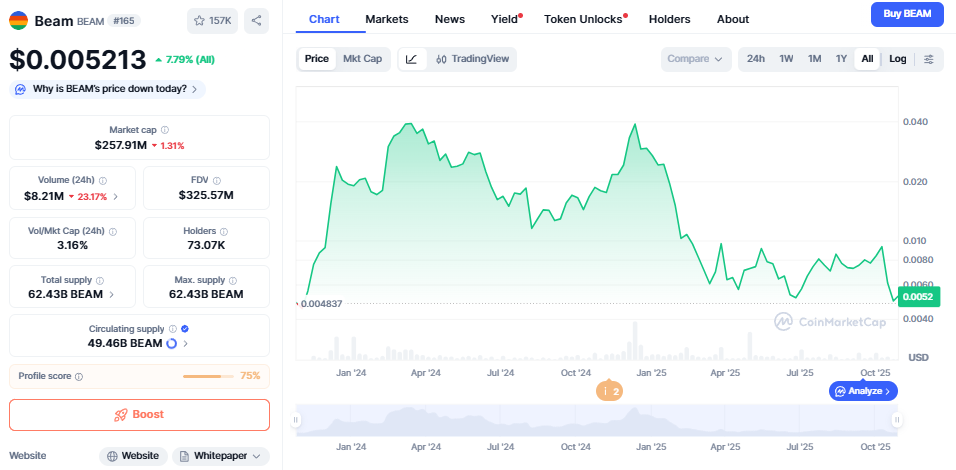Click the Beam coin logo

[18, 21]
